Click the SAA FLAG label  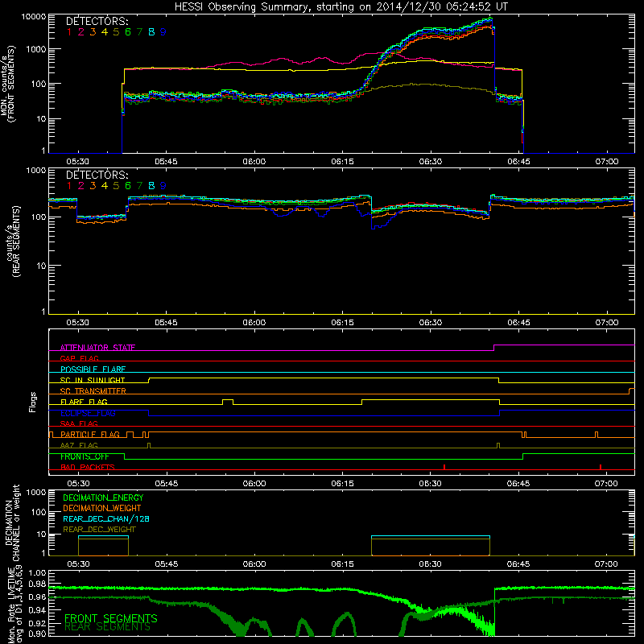(x=79, y=423)
